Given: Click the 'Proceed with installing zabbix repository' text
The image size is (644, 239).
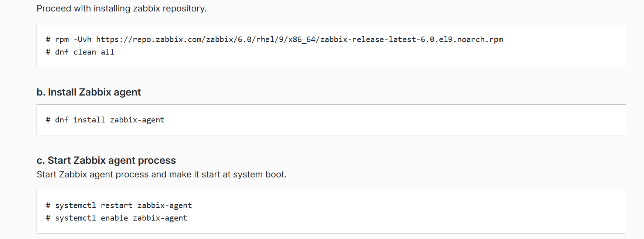Looking at the screenshot, I should pyautogui.click(x=122, y=8).
